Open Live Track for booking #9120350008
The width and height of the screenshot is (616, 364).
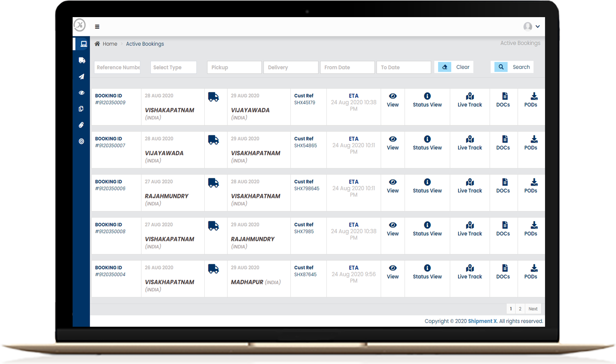coord(470,229)
